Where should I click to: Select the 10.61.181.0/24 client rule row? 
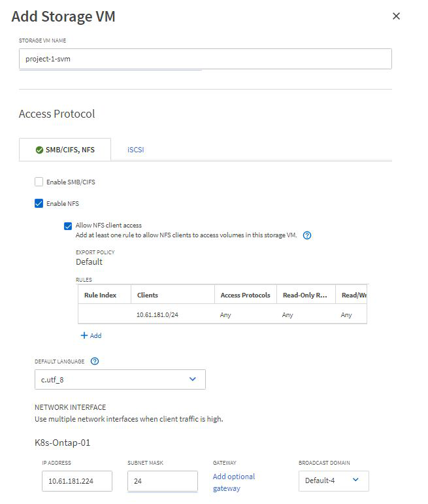coord(222,314)
